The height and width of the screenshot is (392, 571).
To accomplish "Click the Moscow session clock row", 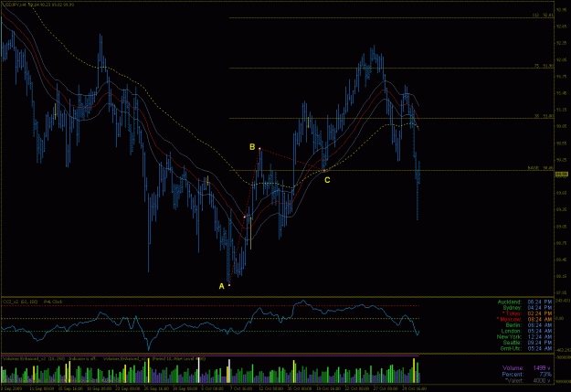I will (524, 319).
